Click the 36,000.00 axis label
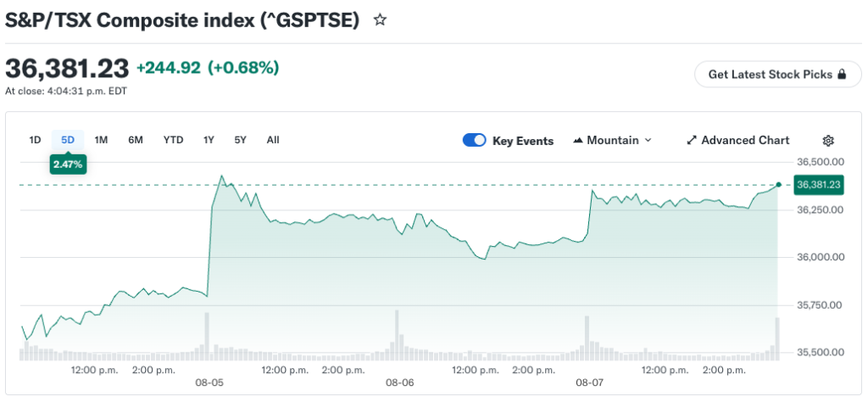 point(821,257)
